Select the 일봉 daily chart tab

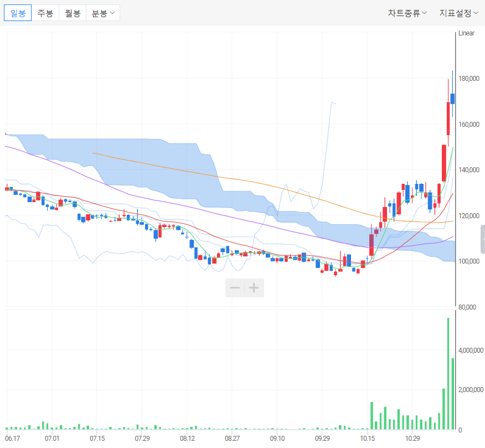18,13
